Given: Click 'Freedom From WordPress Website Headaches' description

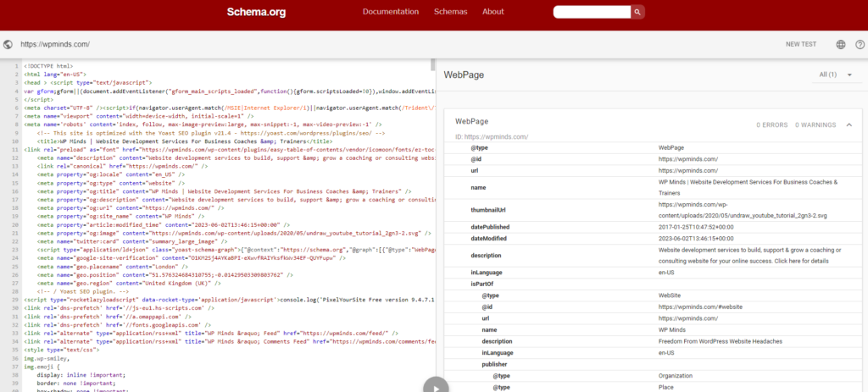Looking at the screenshot, I should 721,342.
